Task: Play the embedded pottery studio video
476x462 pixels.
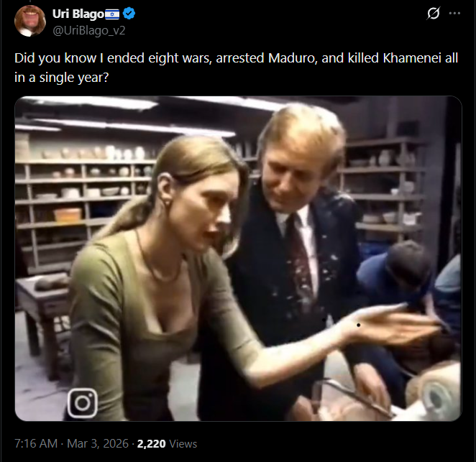Action: point(238,259)
